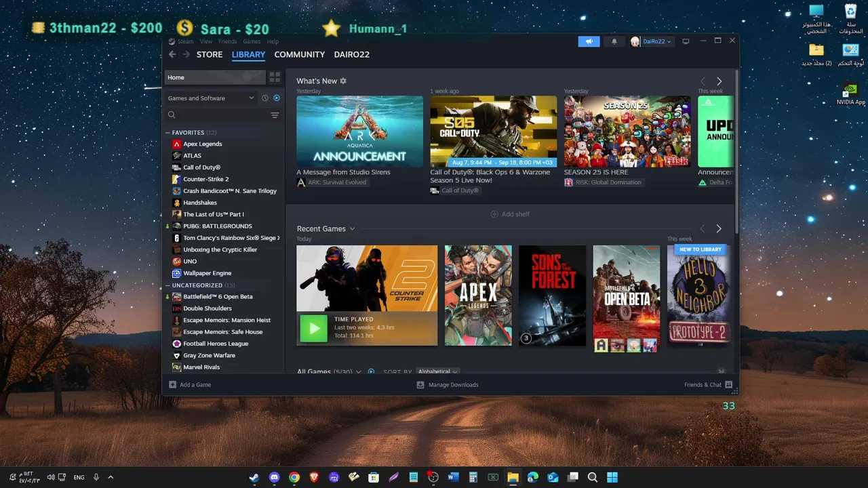868x488 pixels.
Task: Open the Steam announcements megaphone button
Action: pos(589,41)
